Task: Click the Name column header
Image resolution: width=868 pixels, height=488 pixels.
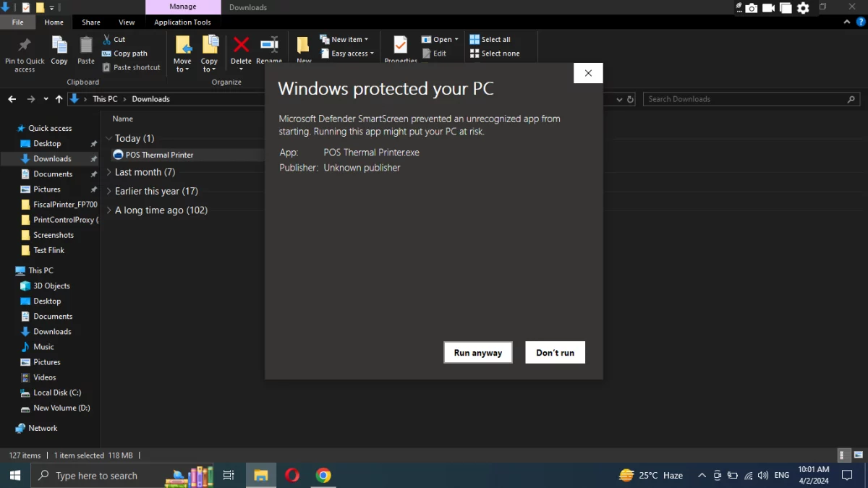Action: pyautogui.click(x=122, y=119)
